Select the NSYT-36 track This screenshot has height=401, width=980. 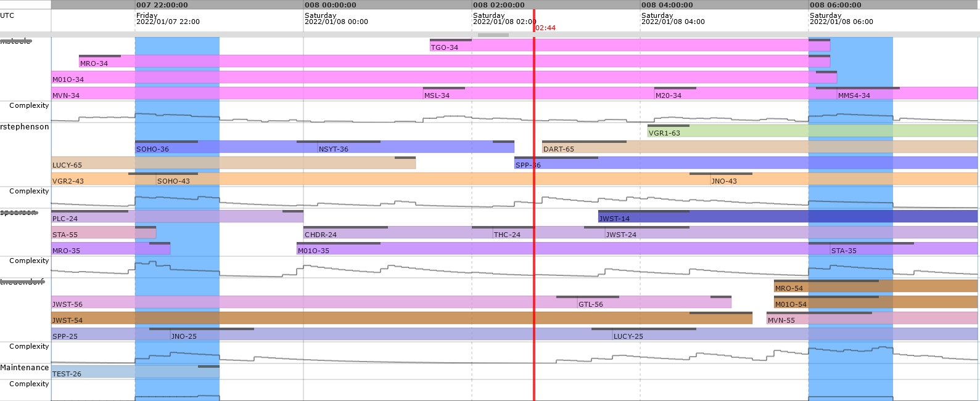(416, 147)
